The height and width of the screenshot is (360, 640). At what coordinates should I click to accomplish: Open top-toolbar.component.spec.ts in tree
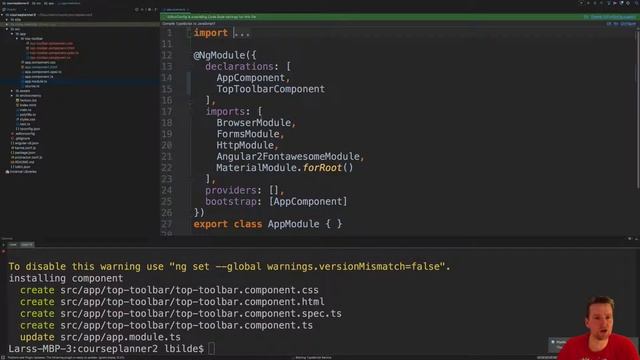(x=54, y=53)
